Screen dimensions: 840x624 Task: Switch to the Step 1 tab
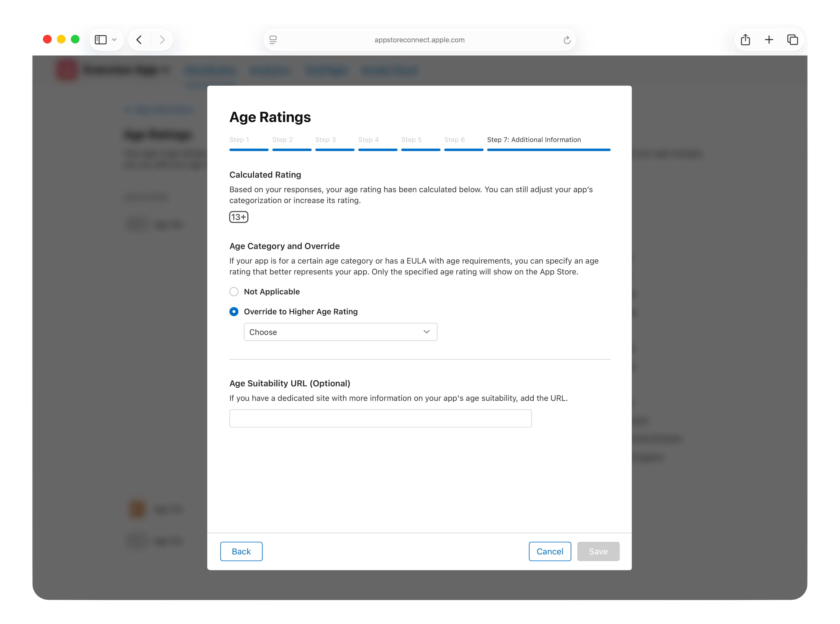[239, 140]
